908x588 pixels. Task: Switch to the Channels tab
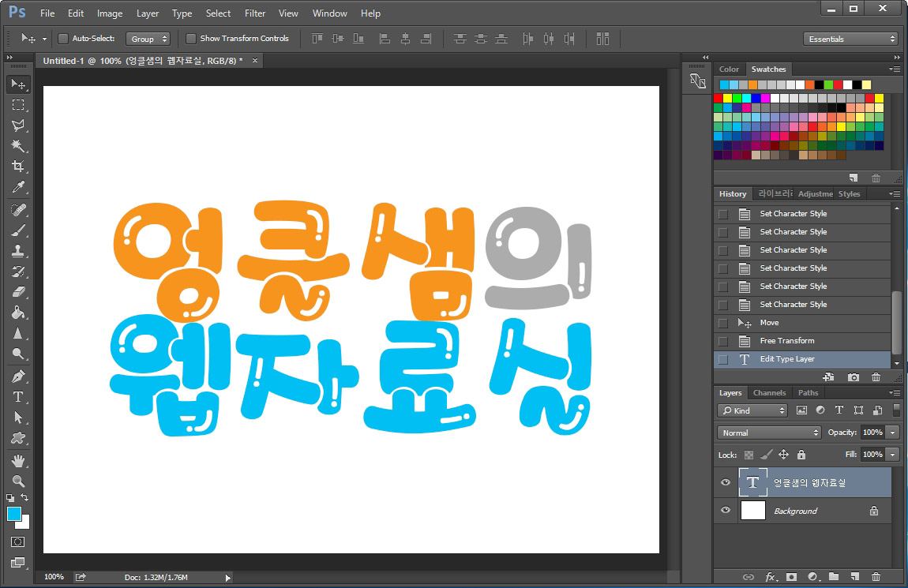pos(769,393)
